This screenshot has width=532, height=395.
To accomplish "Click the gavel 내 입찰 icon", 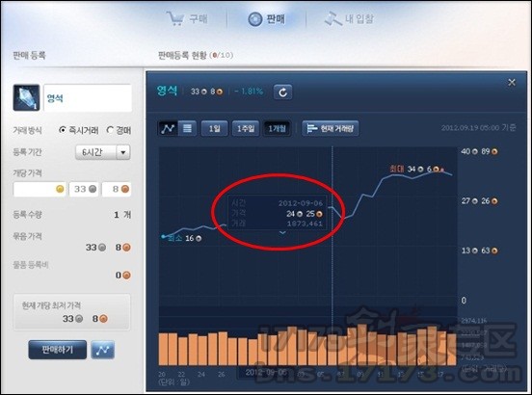I will pos(332,18).
